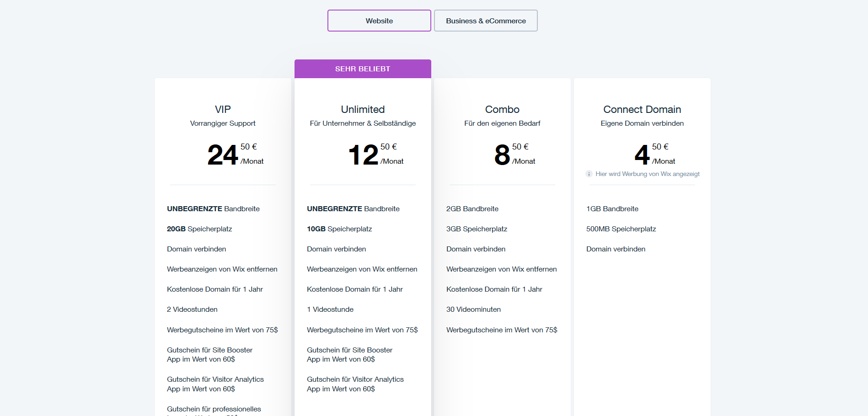Click '1GB Bandbreite' in Connect Domain
This screenshot has height=416, width=868.
click(612, 208)
